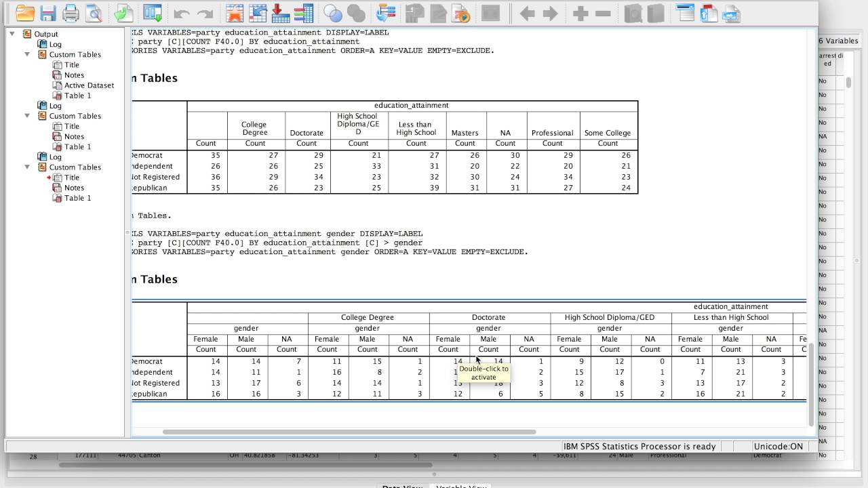The image size is (868, 488).
Task: Select Notes under the first Custom Tables
Action: 74,75
